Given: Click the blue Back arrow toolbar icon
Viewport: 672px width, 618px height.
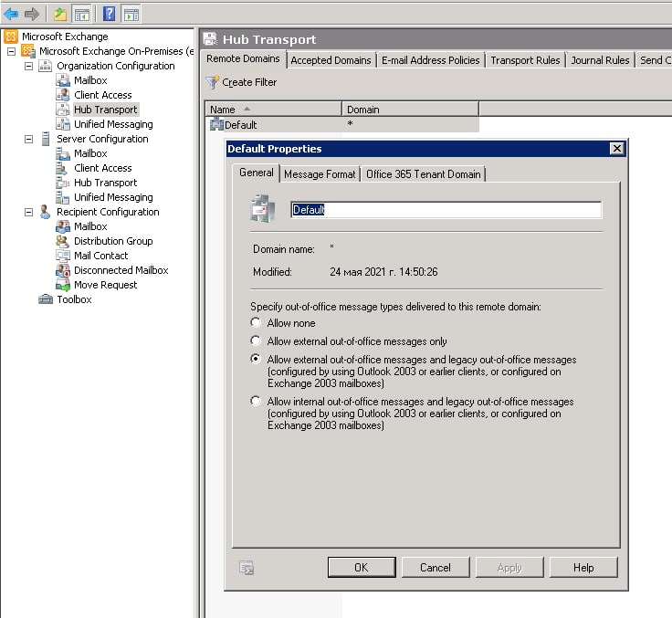Looking at the screenshot, I should point(11,14).
